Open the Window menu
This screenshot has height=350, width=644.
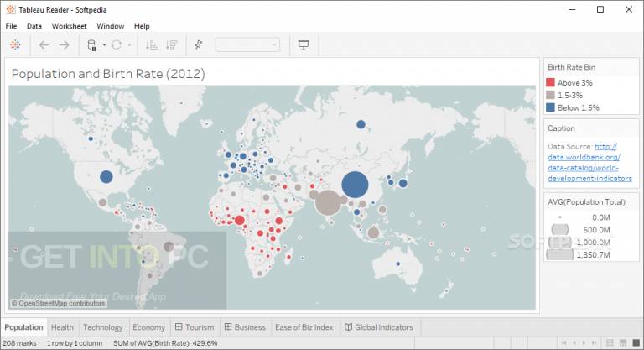tap(110, 26)
